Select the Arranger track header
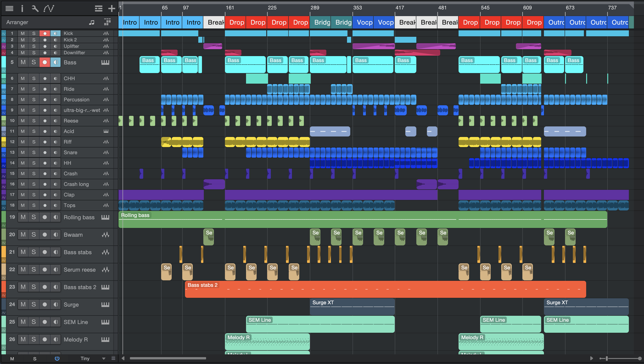The height and width of the screenshot is (364, 644). tap(59, 22)
